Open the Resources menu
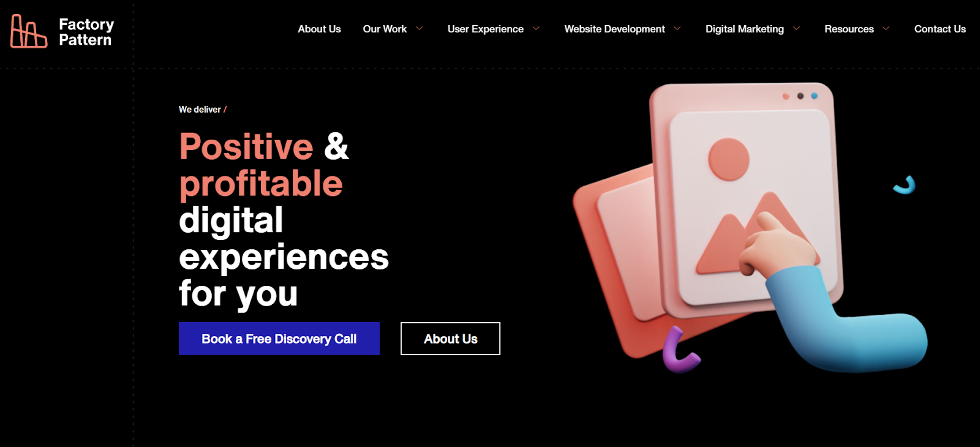The height and width of the screenshot is (447, 980). [x=849, y=29]
